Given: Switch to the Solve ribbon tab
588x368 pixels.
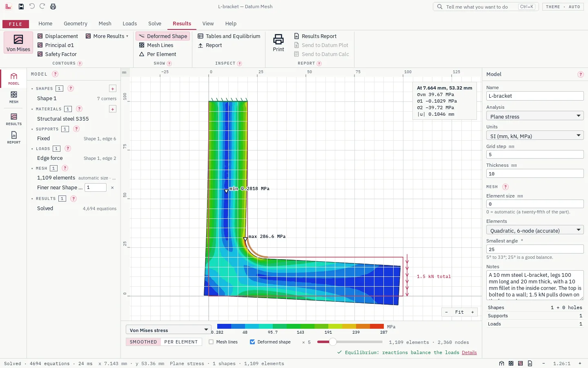Looking at the screenshot, I should click(155, 24).
